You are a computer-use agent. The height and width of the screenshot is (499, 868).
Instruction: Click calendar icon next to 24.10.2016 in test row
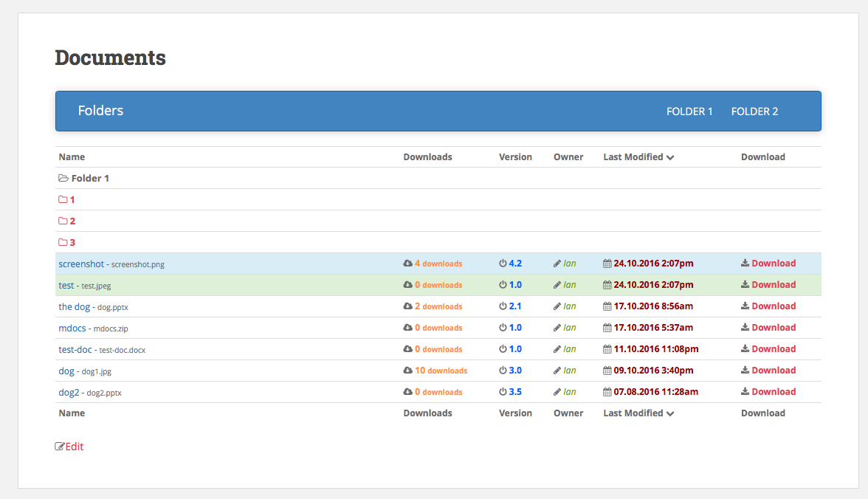[607, 285]
